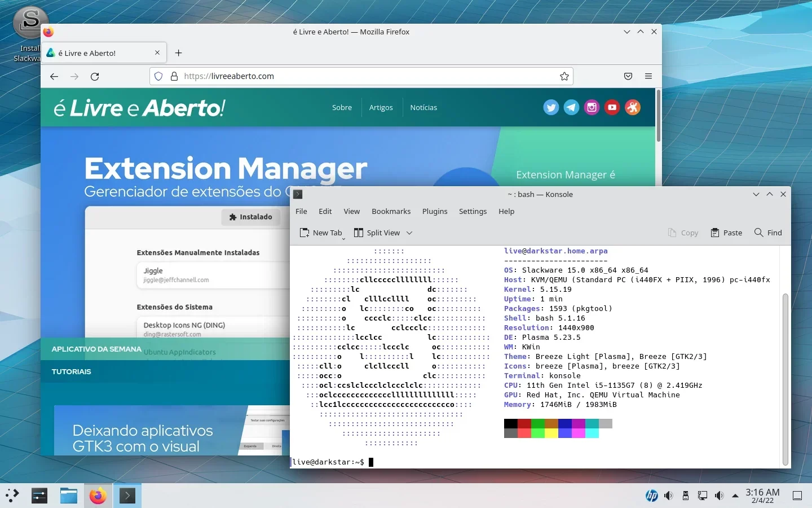Click the shield tracking protection icon

[x=158, y=76]
